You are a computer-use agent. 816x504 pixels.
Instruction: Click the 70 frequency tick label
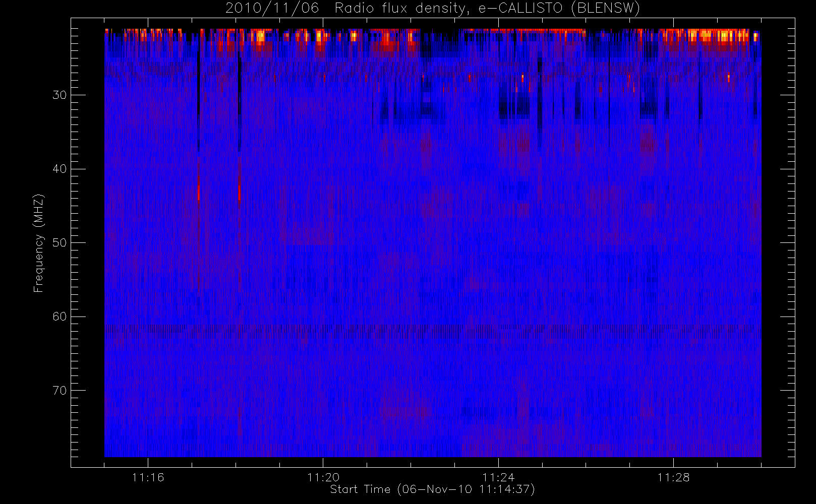[60, 391]
